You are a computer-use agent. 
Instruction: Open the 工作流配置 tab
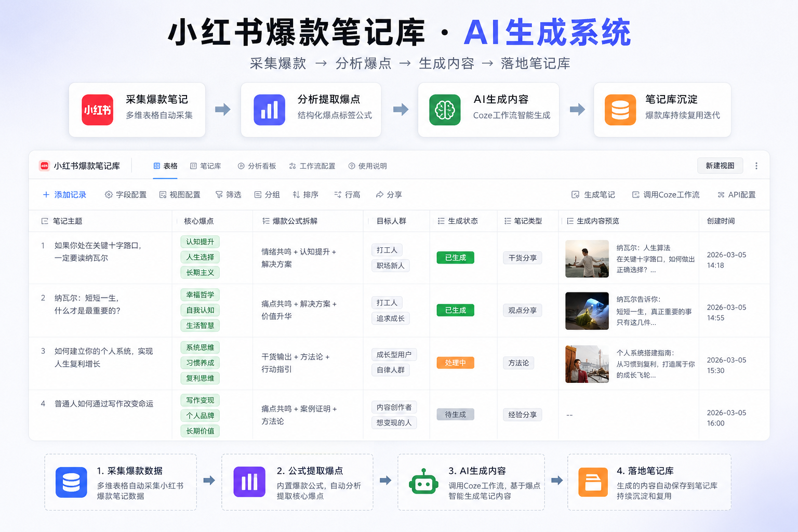[x=312, y=166]
